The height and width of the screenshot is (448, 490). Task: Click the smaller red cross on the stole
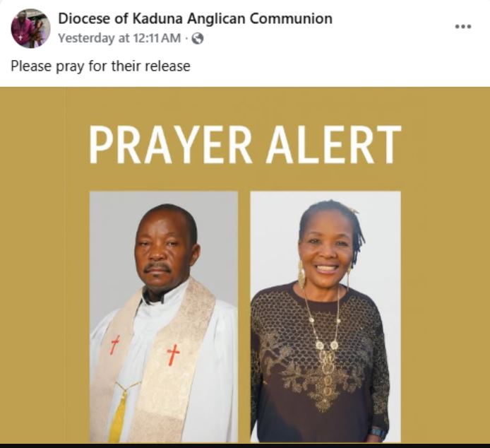115,345
